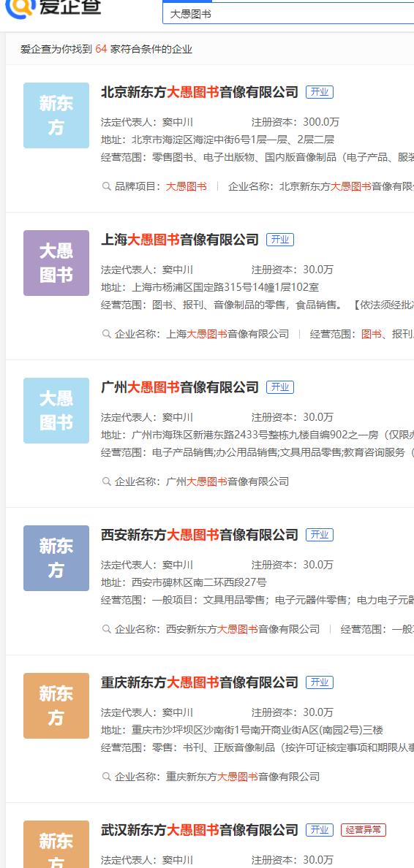The height and width of the screenshot is (868, 414).
Task: Open 西安新东方大愚图书音像有限公司 company link
Action: (200, 535)
